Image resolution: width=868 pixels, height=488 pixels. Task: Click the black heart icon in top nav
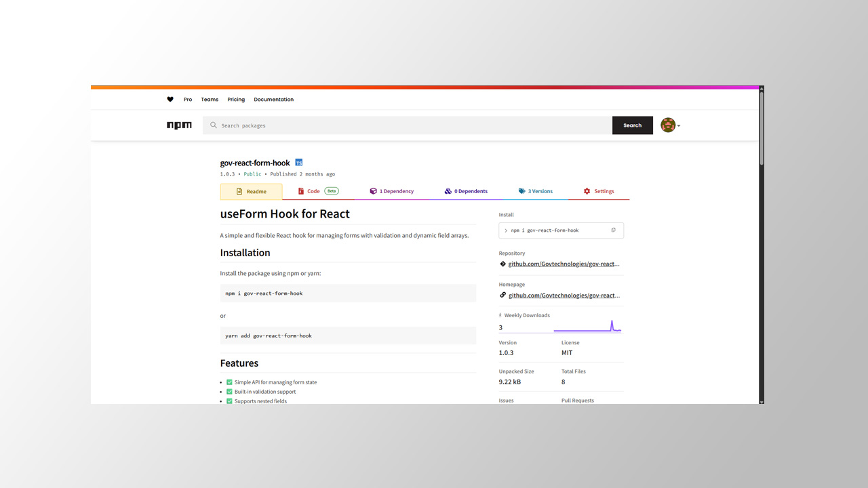170,100
